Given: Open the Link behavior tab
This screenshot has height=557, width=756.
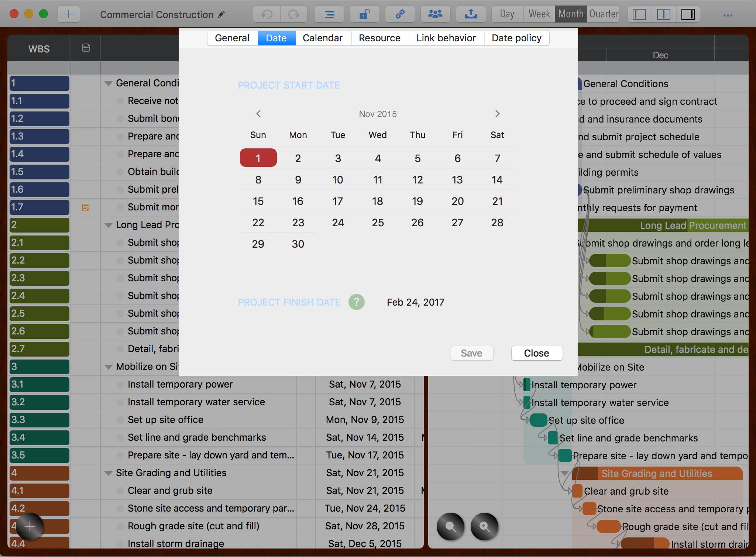Looking at the screenshot, I should tap(446, 38).
